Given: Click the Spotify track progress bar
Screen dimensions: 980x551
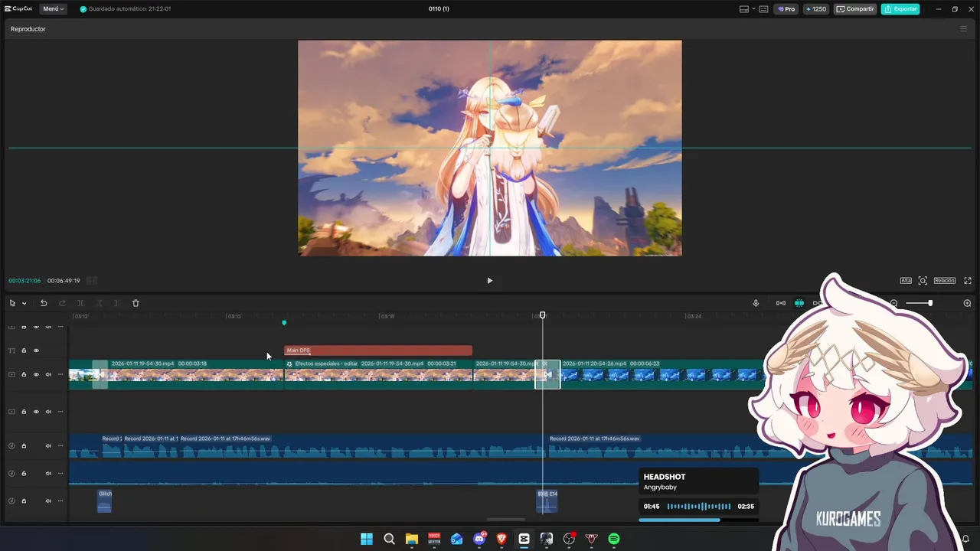Looking at the screenshot, I should click(698, 520).
